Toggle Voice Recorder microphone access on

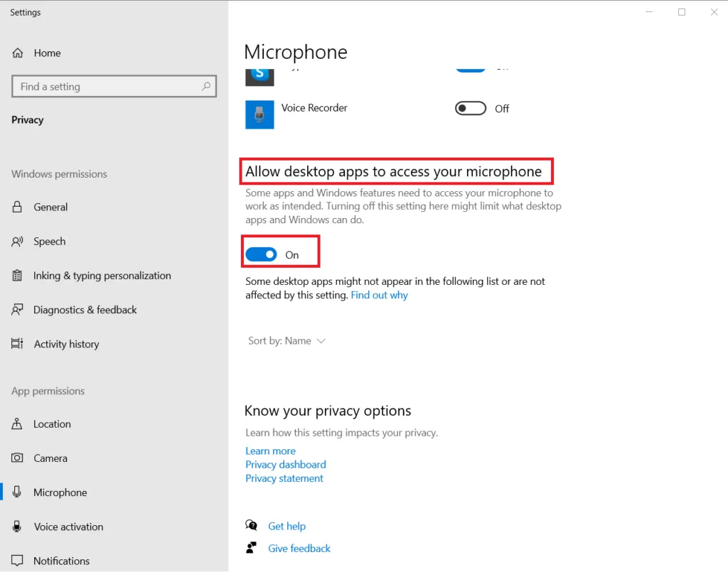coord(470,108)
